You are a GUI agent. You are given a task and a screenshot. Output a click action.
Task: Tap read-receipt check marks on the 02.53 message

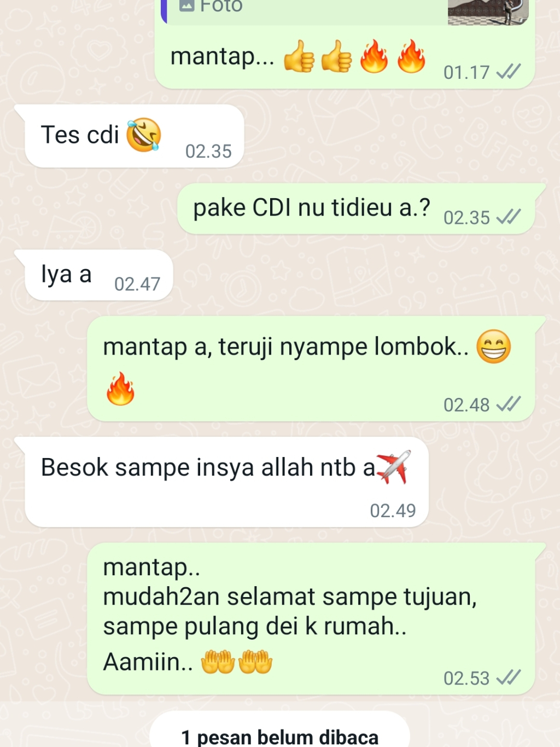point(509,677)
